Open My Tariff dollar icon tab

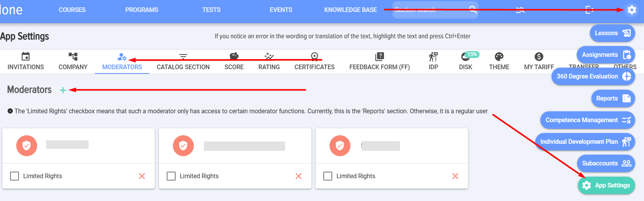539,61
